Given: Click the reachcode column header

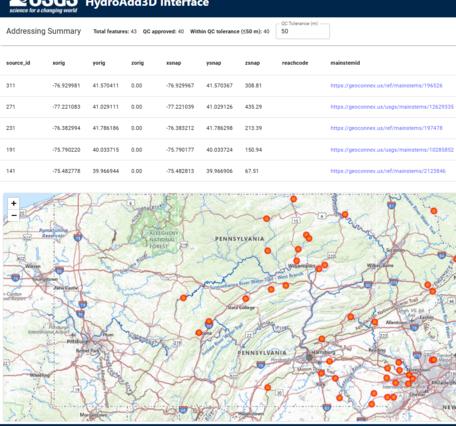Looking at the screenshot, I should point(295,63).
